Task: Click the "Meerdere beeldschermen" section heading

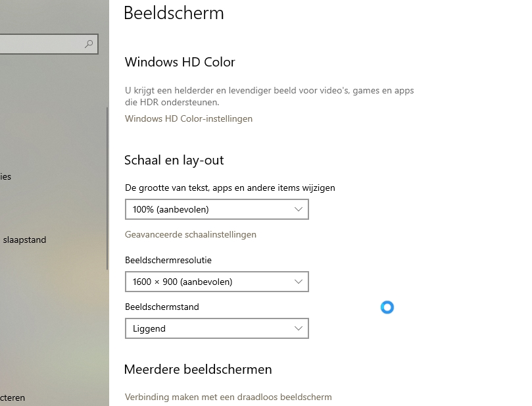Action: (199, 369)
